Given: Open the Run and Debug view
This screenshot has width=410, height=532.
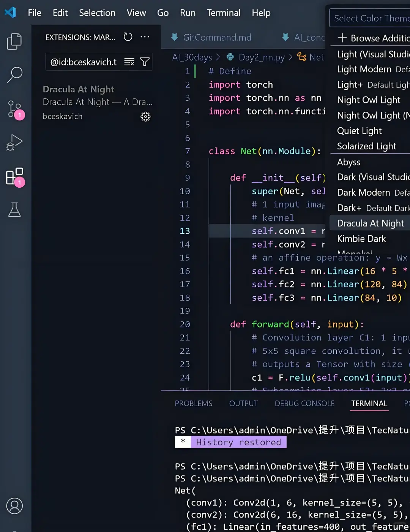Looking at the screenshot, I should tap(14, 142).
